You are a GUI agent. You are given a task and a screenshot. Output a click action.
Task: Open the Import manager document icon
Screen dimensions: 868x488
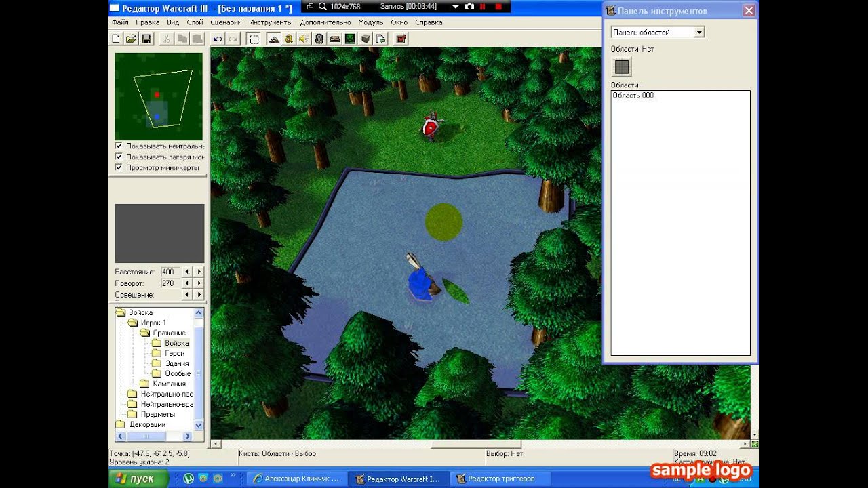click(x=380, y=39)
